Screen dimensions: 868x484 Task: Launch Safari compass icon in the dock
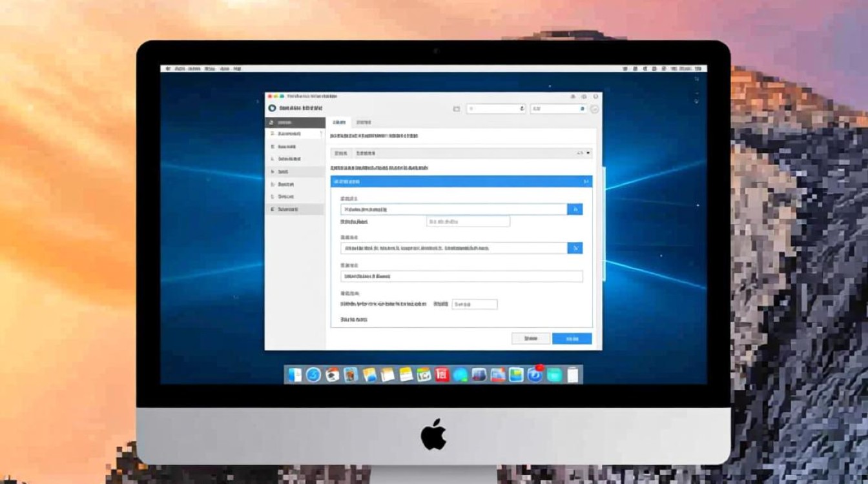coord(314,375)
